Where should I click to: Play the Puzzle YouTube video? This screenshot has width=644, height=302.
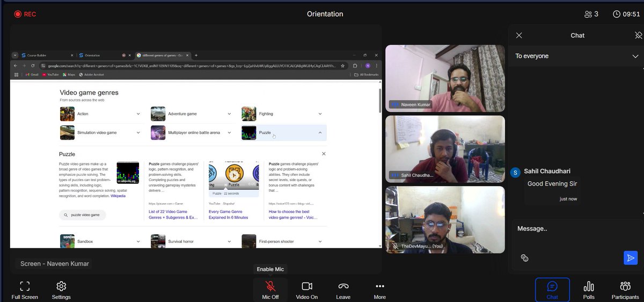tap(233, 175)
